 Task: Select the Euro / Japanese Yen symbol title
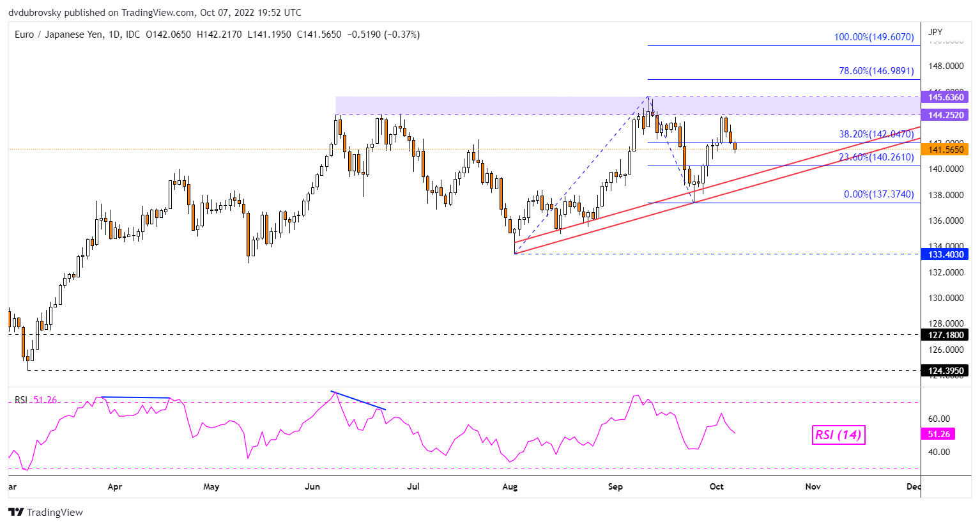point(59,35)
